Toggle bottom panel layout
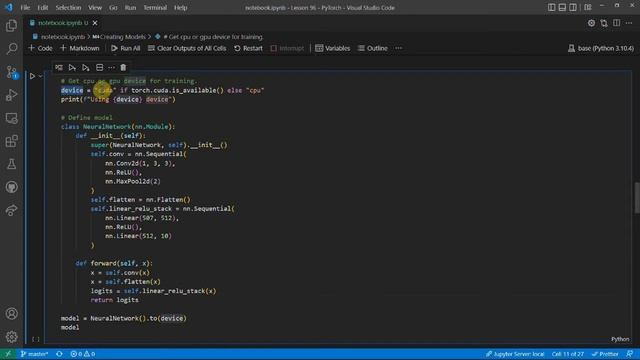Viewport: 640px width, 360px height. (x=562, y=7)
